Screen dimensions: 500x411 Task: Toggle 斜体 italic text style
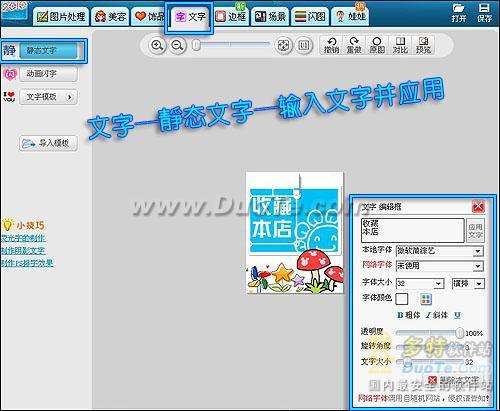436,315
